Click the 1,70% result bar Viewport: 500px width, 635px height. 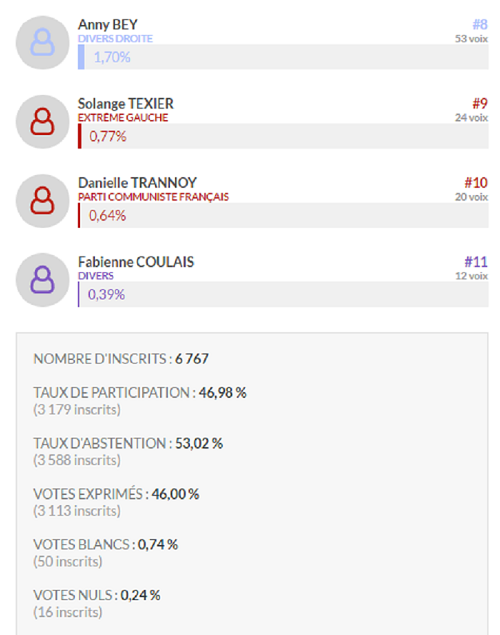pyautogui.click(x=283, y=57)
